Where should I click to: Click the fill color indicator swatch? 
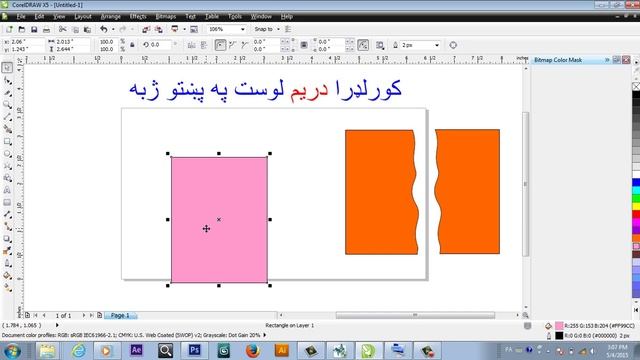[x=559, y=325]
